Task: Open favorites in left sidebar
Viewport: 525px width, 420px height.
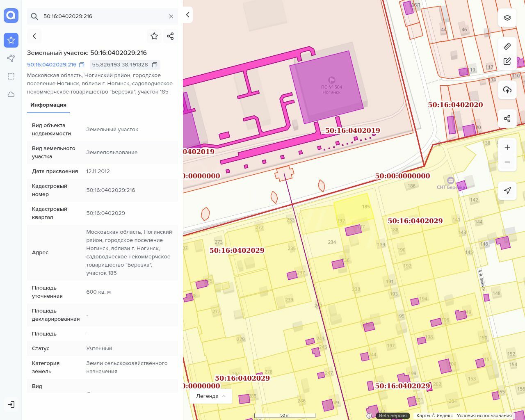Action: (11, 40)
